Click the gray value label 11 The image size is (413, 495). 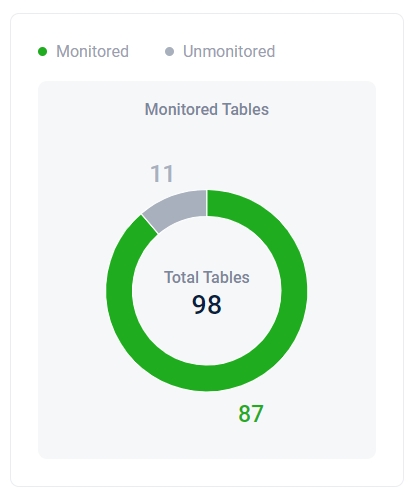[x=162, y=174]
